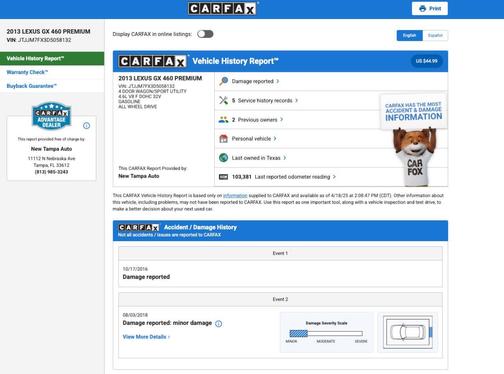Viewport: 504px width, 374px height.
Task: Click the magnifier Damage reported icon
Action: click(x=224, y=81)
